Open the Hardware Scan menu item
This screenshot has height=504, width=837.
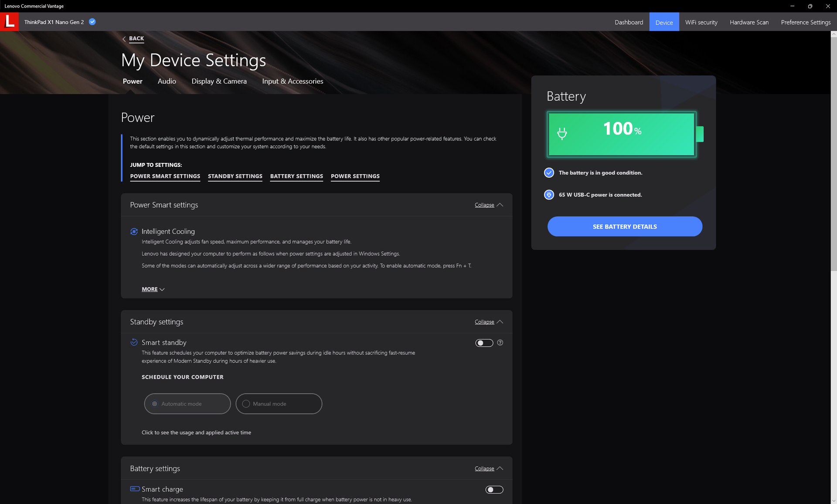(749, 22)
